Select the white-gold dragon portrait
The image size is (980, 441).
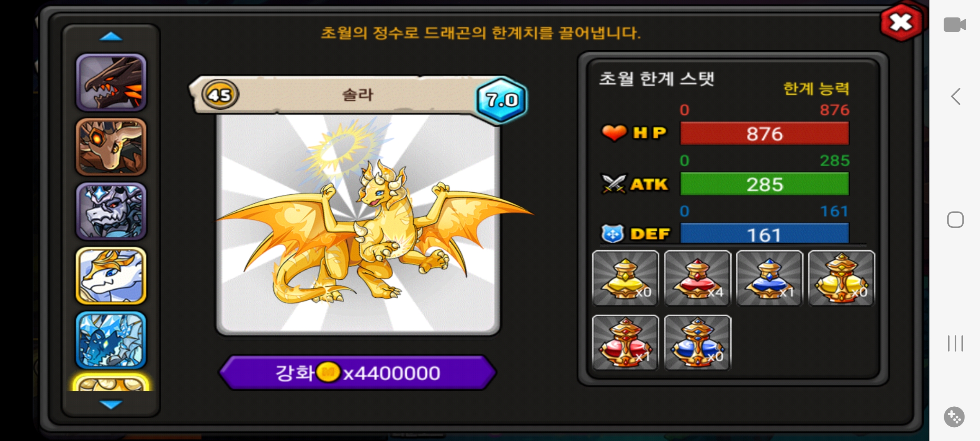point(111,276)
